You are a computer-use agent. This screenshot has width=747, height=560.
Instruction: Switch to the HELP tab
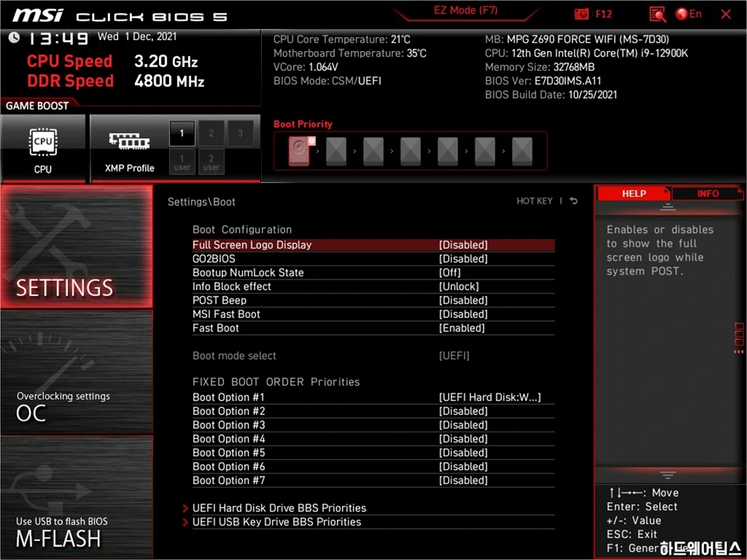point(634,193)
